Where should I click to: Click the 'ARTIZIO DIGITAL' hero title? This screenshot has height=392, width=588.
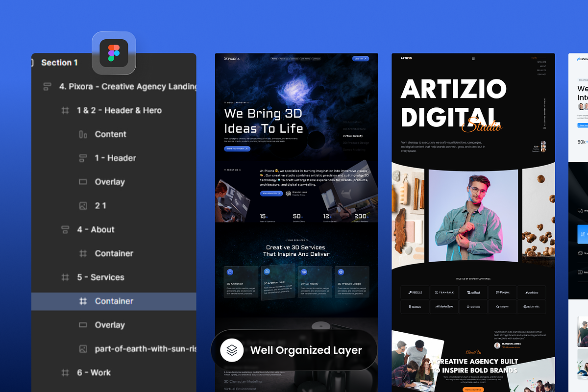454,104
